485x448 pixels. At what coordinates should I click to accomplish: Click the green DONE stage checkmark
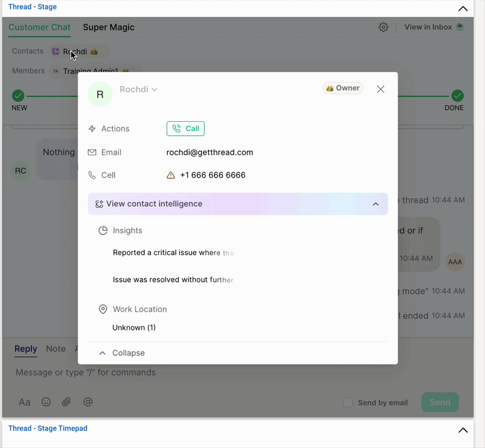coord(458,96)
